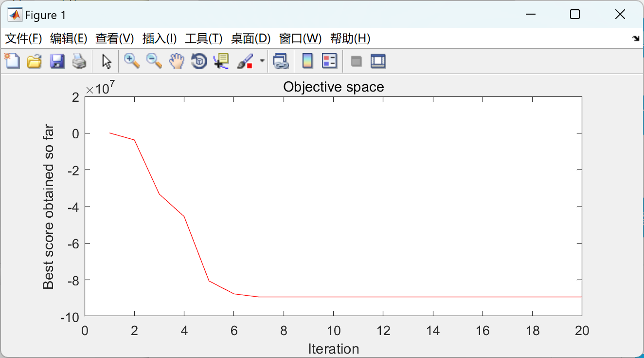Select the "Best score obtained so far" label
This screenshot has width=644, height=358.
tap(48, 207)
